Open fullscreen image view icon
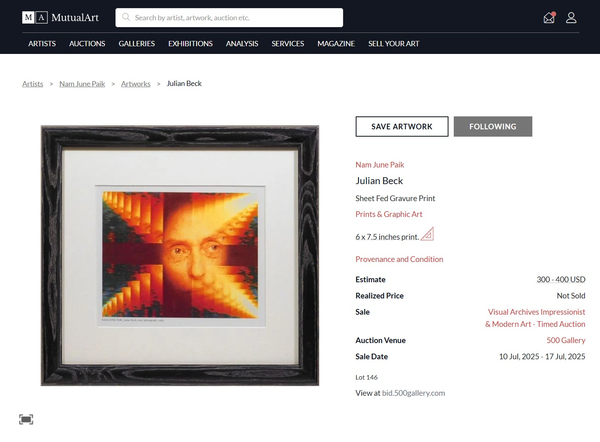Image resolution: width=600 pixels, height=442 pixels. pyautogui.click(x=26, y=419)
